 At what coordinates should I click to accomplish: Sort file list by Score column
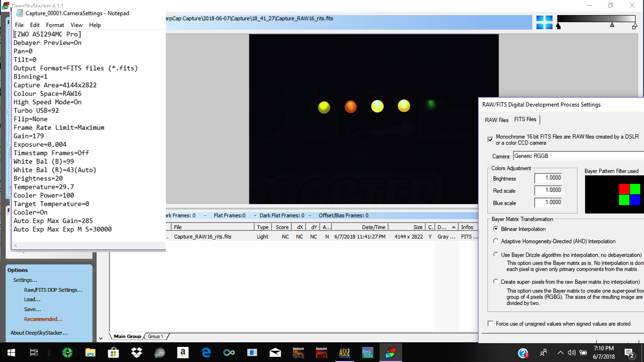282,227
